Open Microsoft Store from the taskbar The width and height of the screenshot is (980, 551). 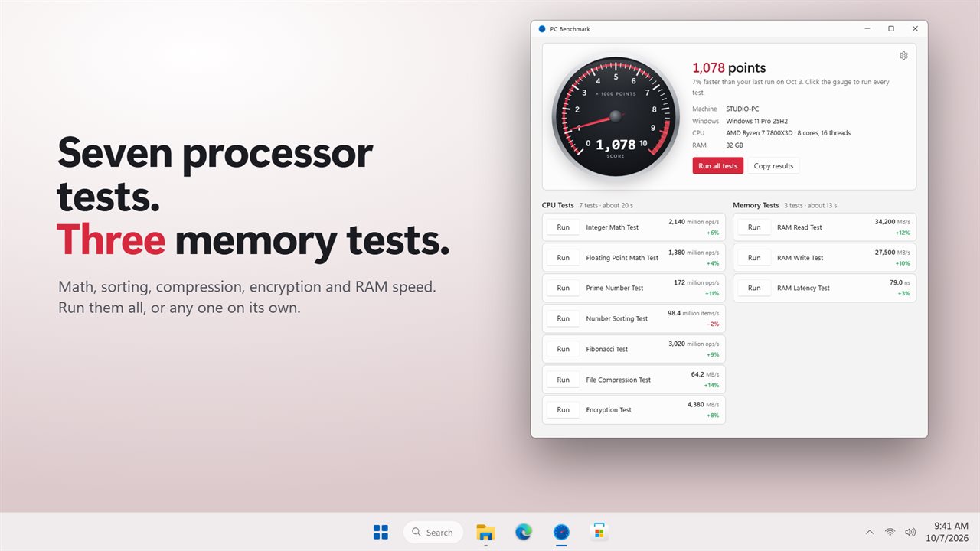coord(599,532)
